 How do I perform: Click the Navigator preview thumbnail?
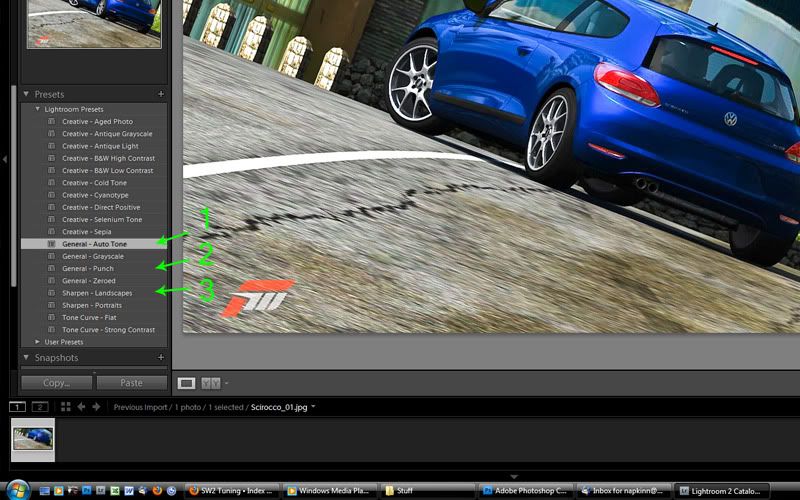[94, 23]
